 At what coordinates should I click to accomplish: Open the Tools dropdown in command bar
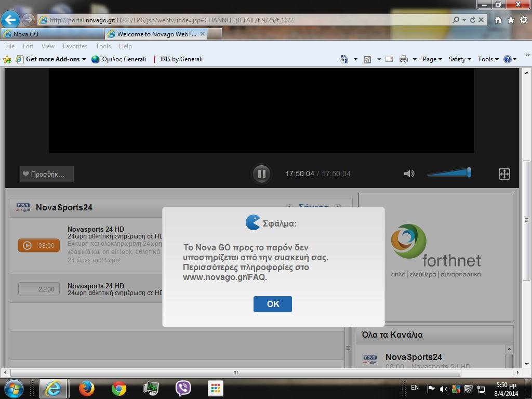488,59
